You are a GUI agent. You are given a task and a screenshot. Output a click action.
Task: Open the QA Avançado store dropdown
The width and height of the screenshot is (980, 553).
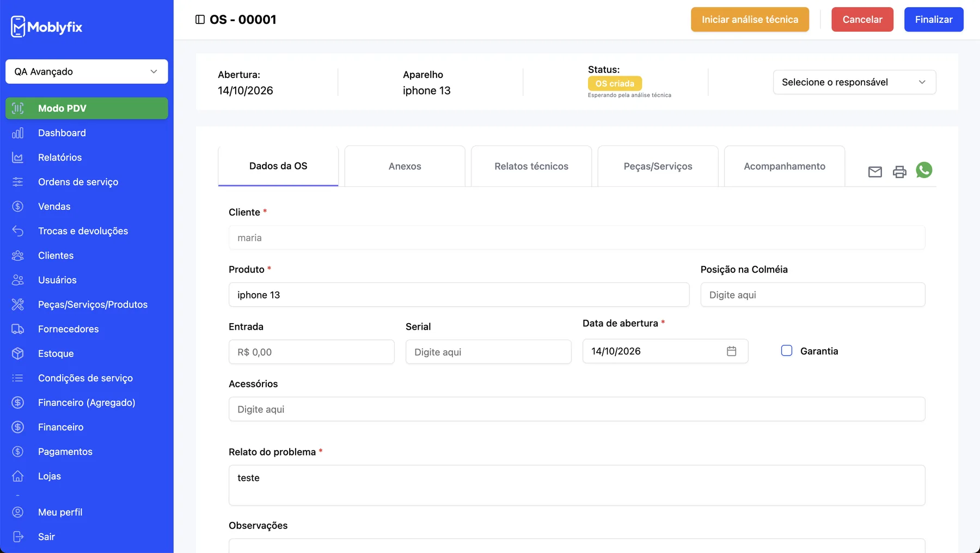[87, 71]
